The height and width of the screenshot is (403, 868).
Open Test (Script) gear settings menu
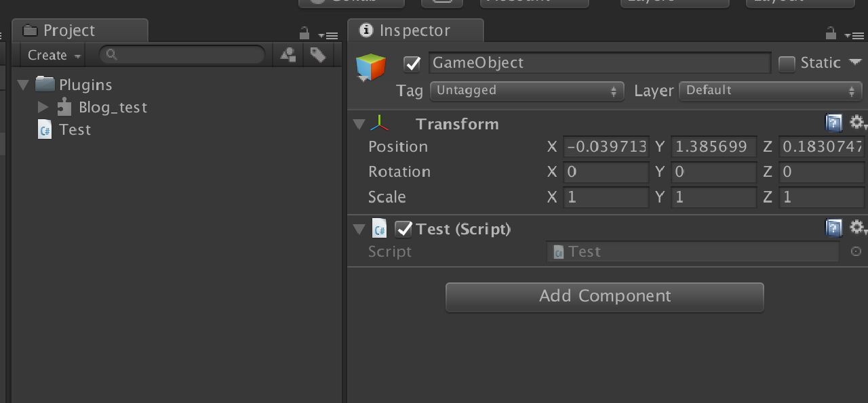(857, 228)
